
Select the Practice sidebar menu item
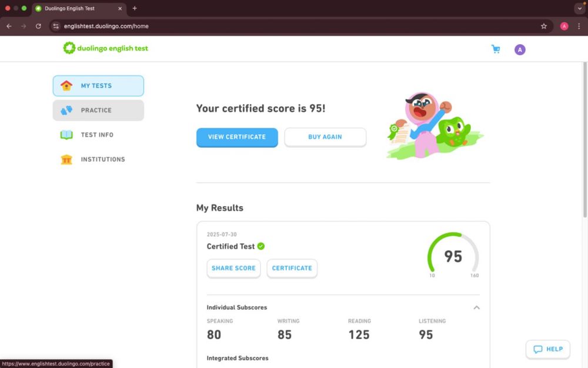click(98, 110)
